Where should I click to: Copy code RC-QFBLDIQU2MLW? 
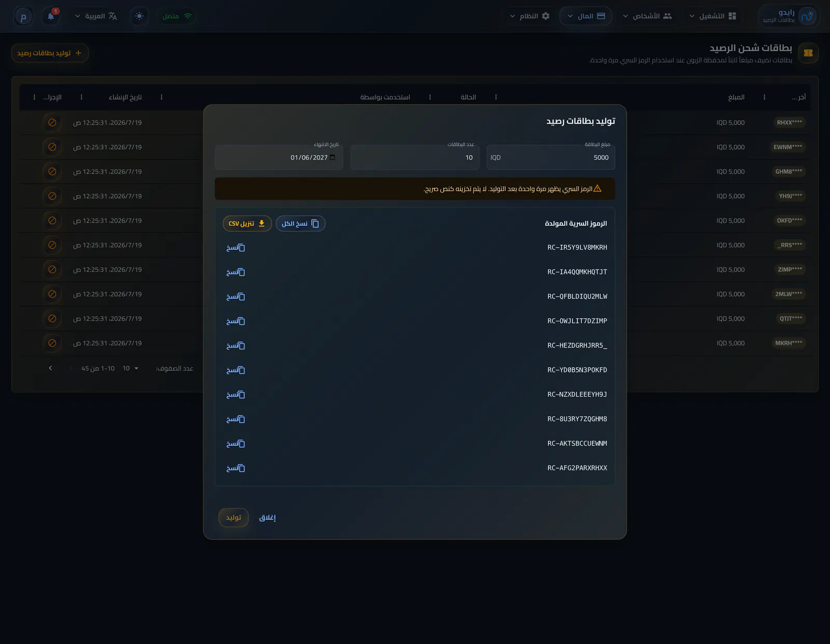click(236, 296)
